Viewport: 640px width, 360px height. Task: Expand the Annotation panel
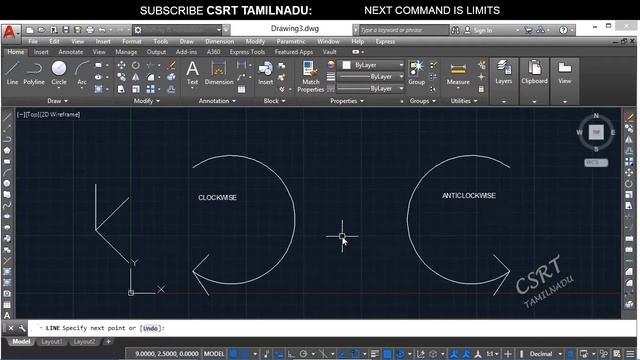(217, 101)
